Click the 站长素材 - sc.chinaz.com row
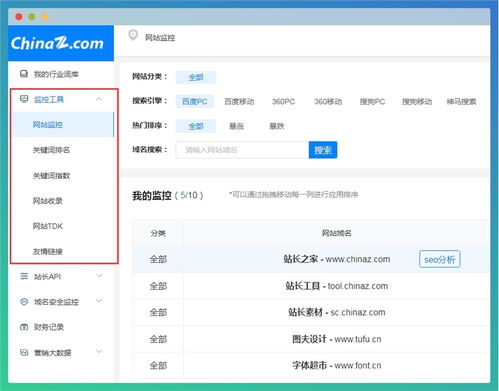 (311, 312)
